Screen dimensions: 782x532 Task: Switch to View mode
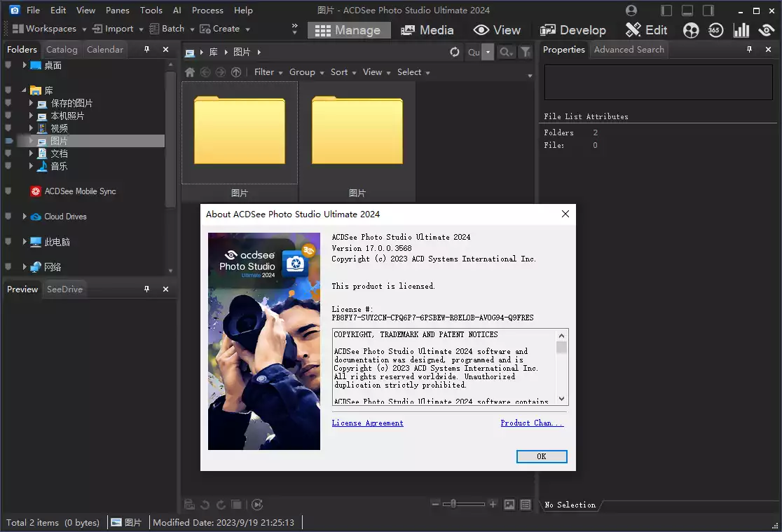pos(497,30)
